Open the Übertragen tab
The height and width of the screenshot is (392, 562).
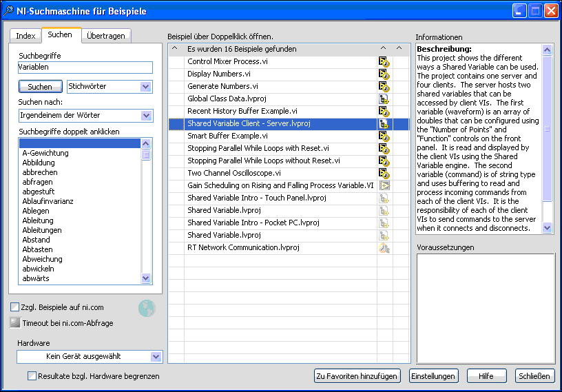click(x=106, y=36)
